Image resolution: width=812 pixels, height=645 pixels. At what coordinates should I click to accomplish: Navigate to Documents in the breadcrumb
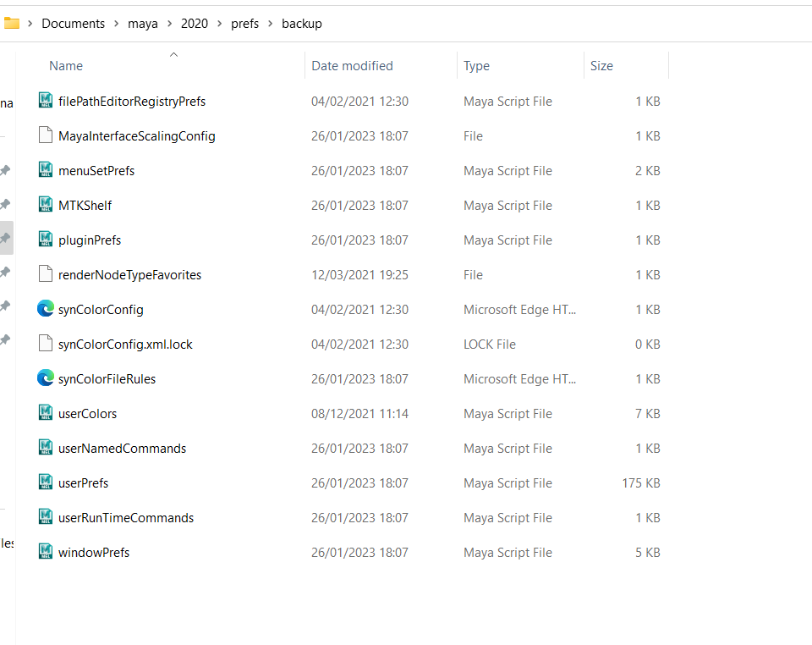point(73,24)
